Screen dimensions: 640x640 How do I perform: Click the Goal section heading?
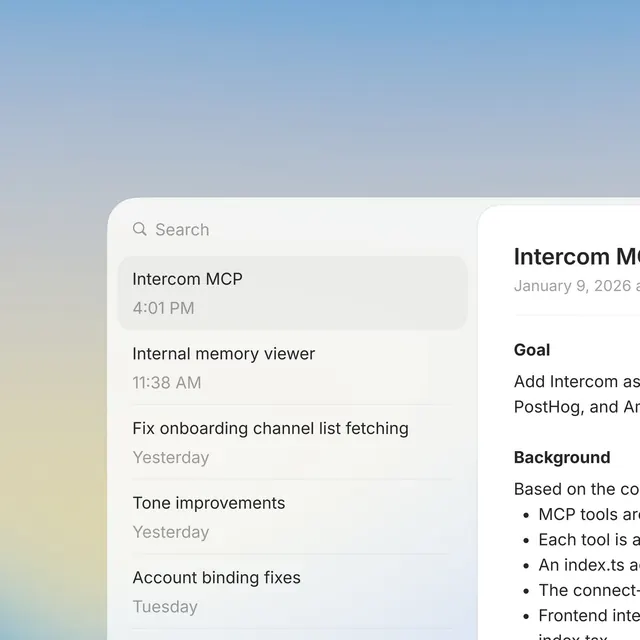tap(532, 350)
